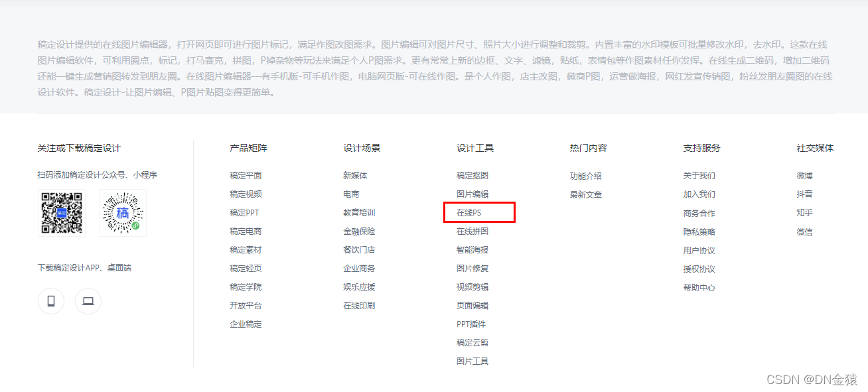Visit 稿定轻页 page
Image resolution: width=868 pixels, height=392 pixels.
(x=246, y=269)
